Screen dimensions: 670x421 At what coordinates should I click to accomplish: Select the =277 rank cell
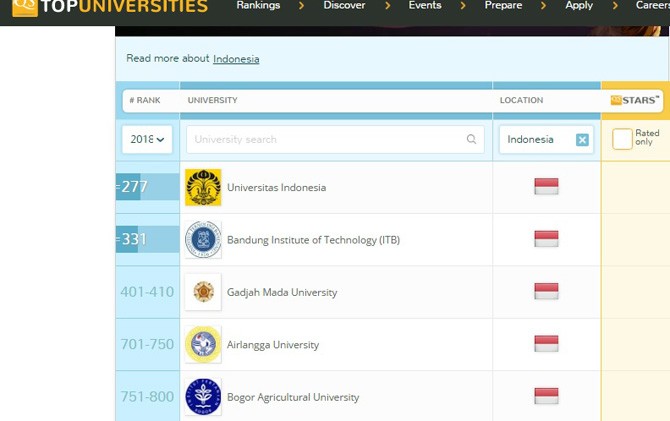tap(147, 187)
